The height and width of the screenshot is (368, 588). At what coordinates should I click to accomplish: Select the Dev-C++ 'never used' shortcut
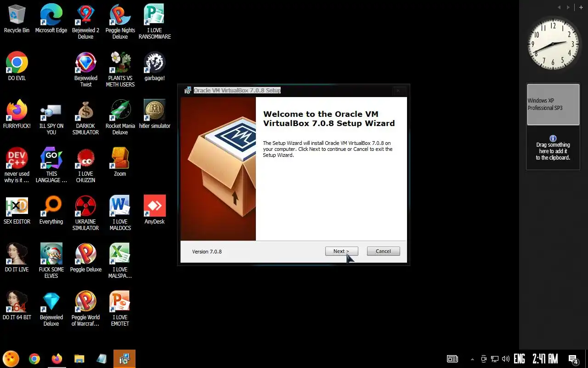[x=17, y=165]
